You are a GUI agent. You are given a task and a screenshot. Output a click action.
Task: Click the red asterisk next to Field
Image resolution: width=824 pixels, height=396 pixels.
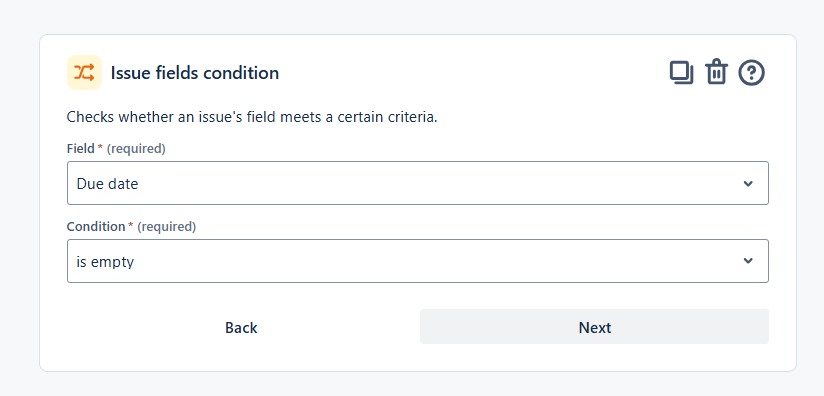click(100, 148)
